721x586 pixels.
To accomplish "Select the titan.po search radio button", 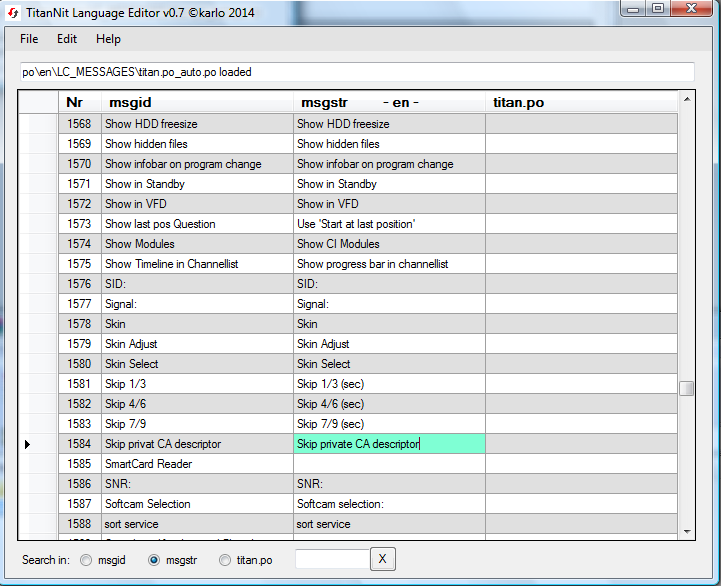I will (225, 560).
